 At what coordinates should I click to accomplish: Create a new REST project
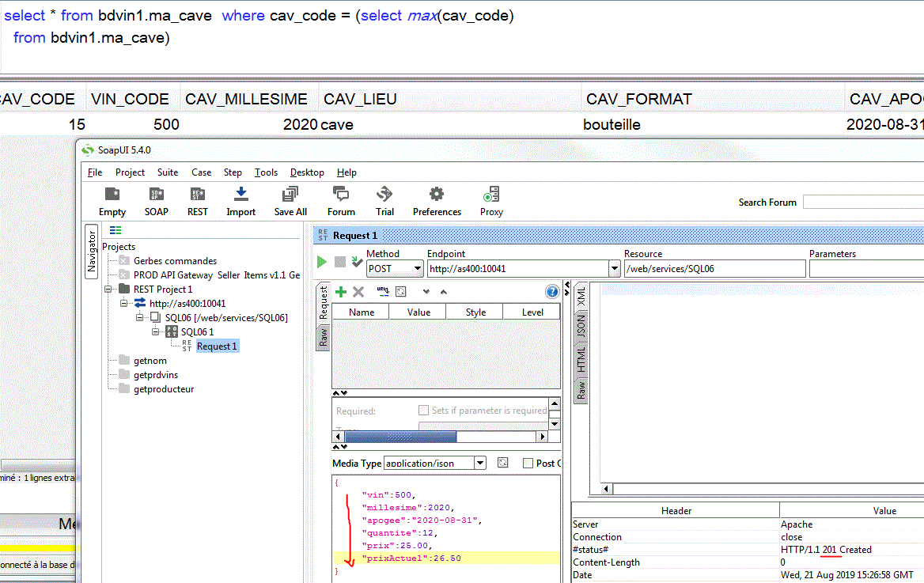coord(198,195)
